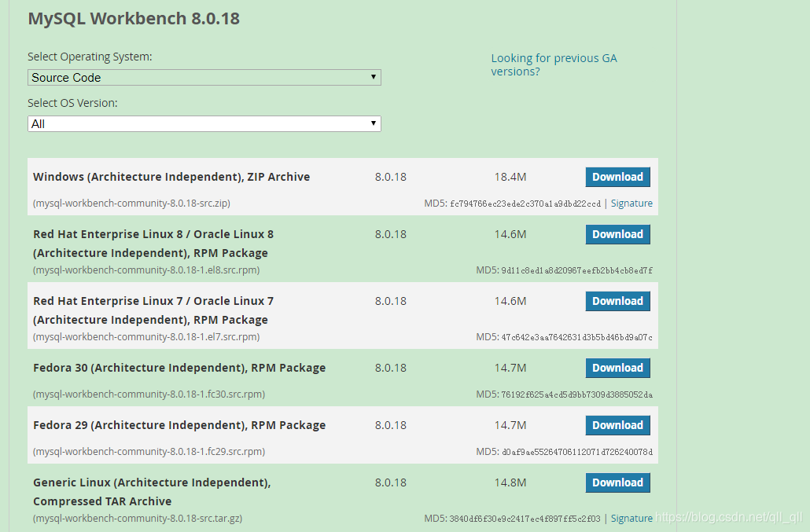Click filename mysql-workbench-community-8.0.18-1.fc30.src.rpm
Image resolution: width=810 pixels, height=532 pixels.
pos(149,394)
